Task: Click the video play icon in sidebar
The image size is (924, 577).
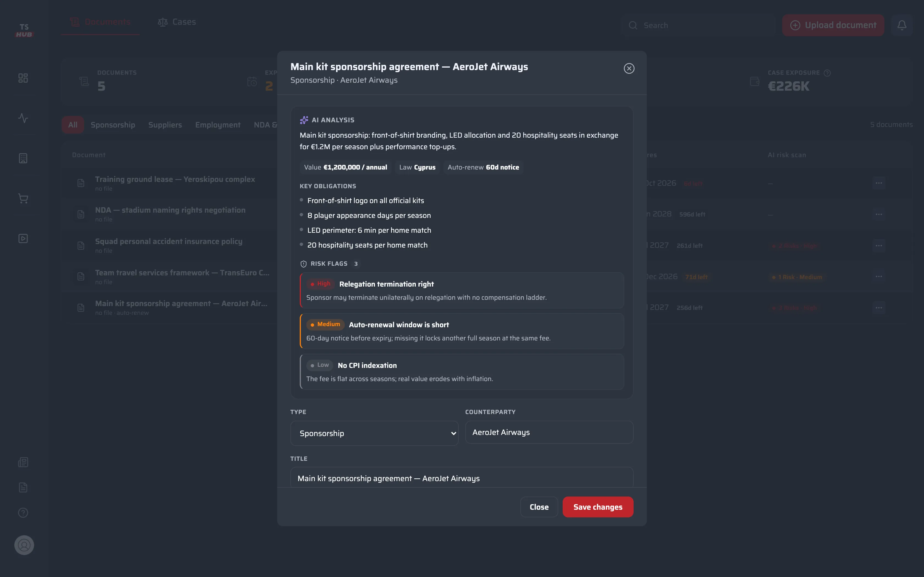Action: 23,238
